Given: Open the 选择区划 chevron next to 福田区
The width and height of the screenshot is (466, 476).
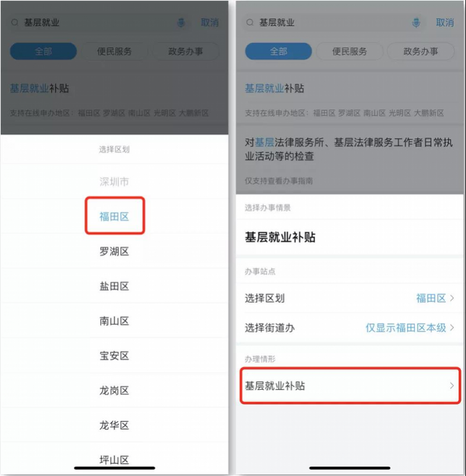Looking at the screenshot, I should pyautogui.click(x=452, y=298).
